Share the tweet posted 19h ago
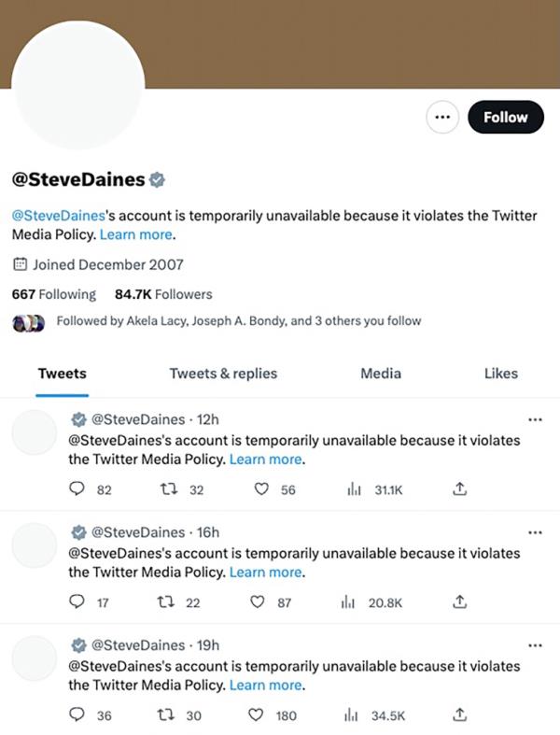The height and width of the screenshot is (735, 560). pos(458,715)
